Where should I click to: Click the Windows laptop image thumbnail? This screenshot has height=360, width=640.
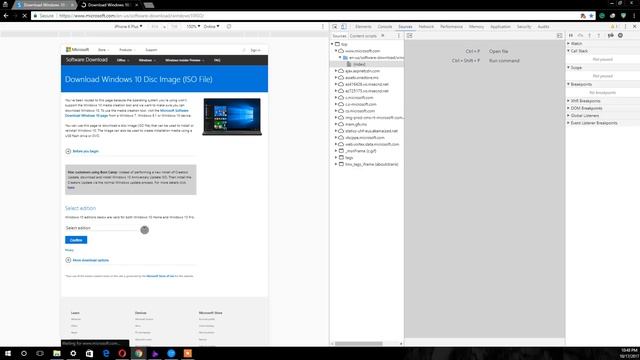point(232,117)
